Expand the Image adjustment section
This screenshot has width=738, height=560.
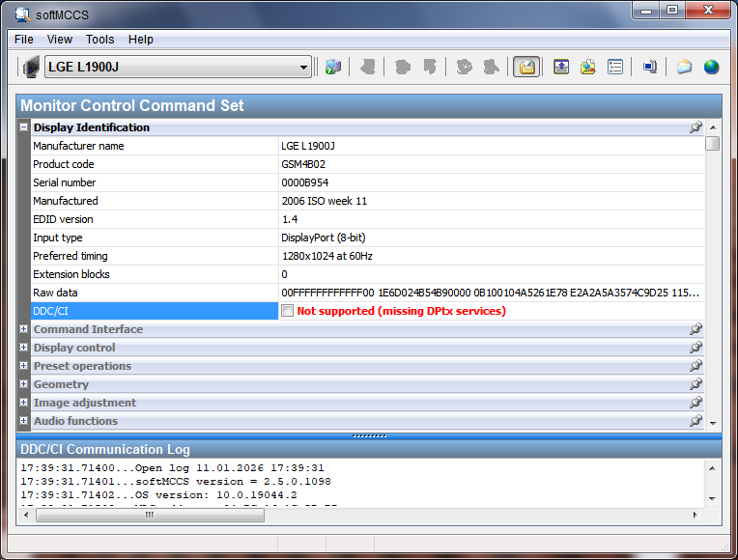pos(23,403)
